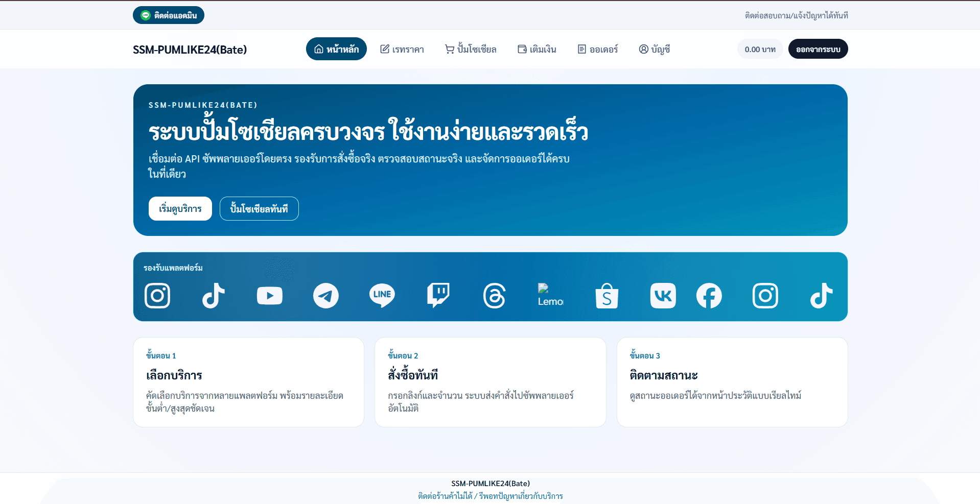This screenshot has height=504, width=980.
Task: Open the บัญชี account menu
Action: tap(654, 49)
